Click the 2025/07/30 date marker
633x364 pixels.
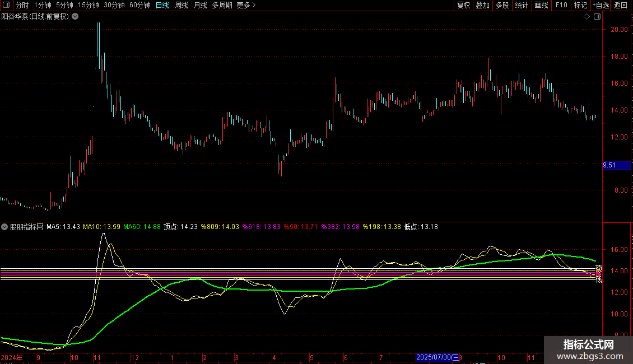click(x=437, y=357)
